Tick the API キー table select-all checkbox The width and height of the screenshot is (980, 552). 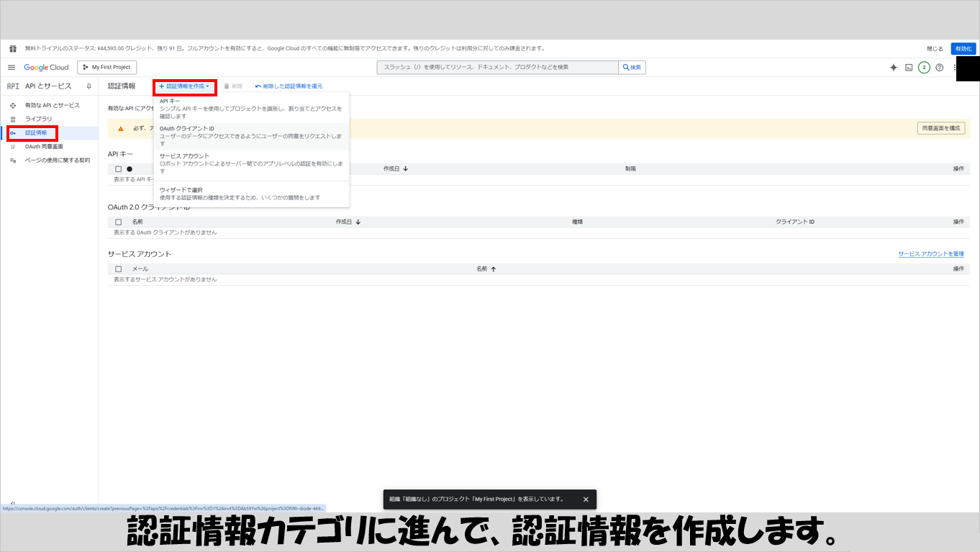pyautogui.click(x=119, y=169)
